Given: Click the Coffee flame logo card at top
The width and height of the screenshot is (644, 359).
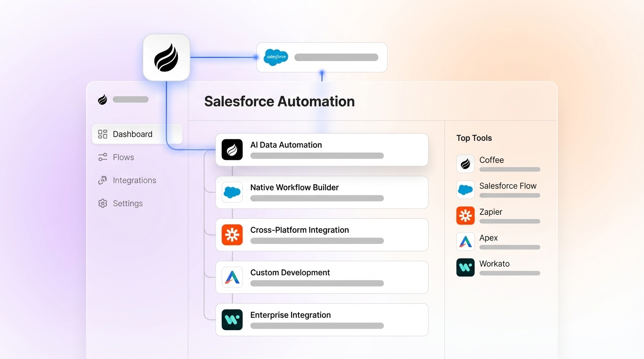Looking at the screenshot, I should coord(166,57).
